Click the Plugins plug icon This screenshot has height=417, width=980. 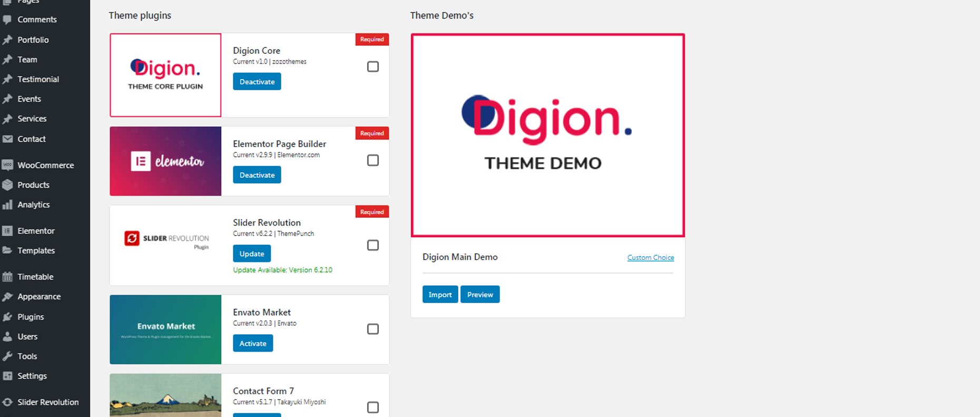click(7, 317)
